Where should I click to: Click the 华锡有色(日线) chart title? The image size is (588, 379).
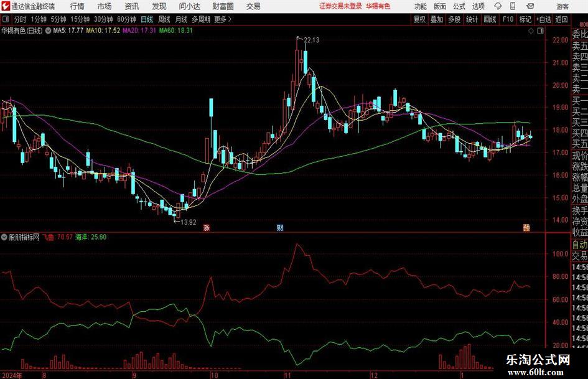click(22, 30)
